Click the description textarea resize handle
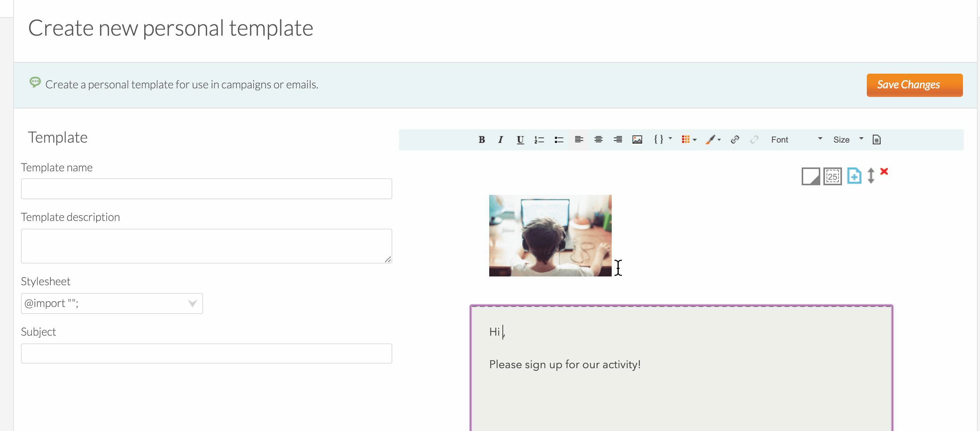Viewport: 980px width, 431px height. pyautogui.click(x=388, y=259)
